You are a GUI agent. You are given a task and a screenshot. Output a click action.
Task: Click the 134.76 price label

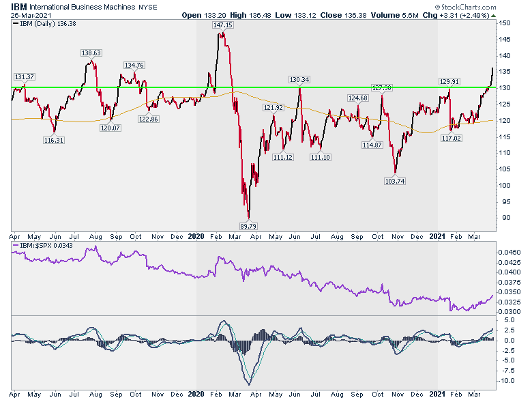pos(134,66)
